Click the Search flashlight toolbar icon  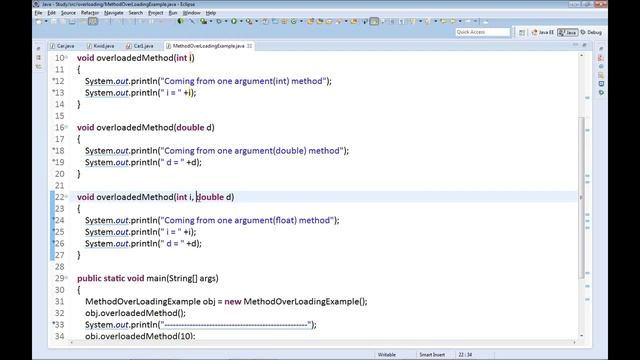(x=338, y=21)
